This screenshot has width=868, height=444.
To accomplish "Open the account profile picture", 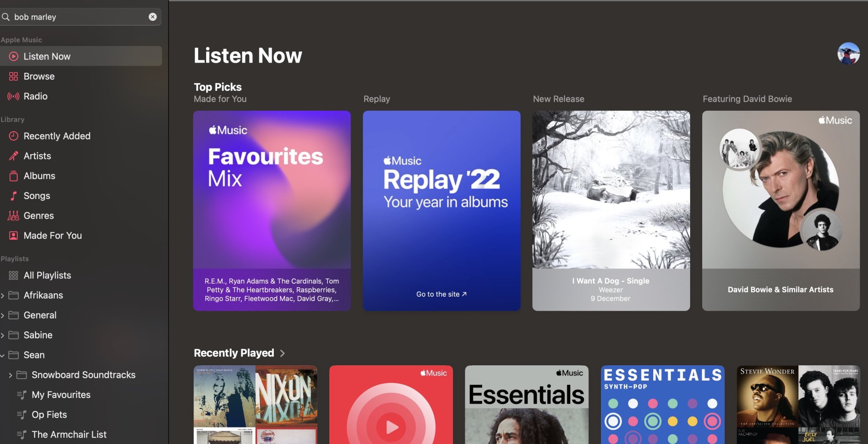I will (x=848, y=53).
